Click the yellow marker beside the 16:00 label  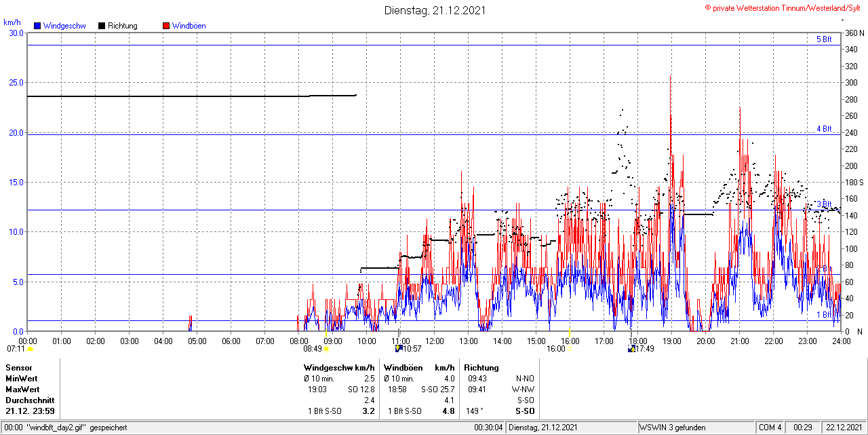570,349
